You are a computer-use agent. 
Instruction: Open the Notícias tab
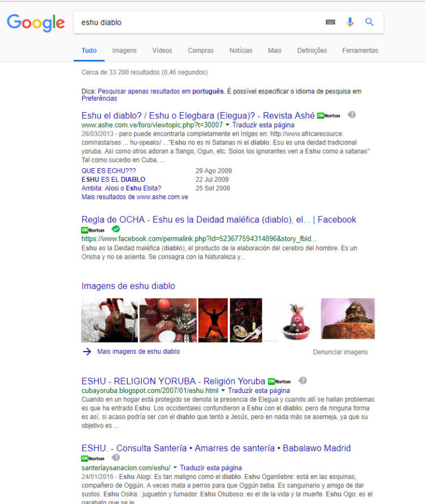coord(241,50)
